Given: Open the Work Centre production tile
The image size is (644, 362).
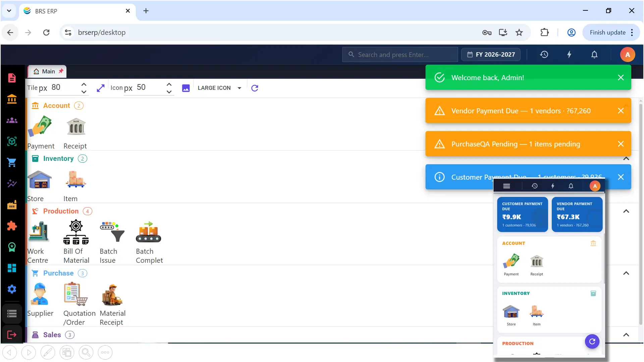Looking at the screenshot, I should click(39, 242).
